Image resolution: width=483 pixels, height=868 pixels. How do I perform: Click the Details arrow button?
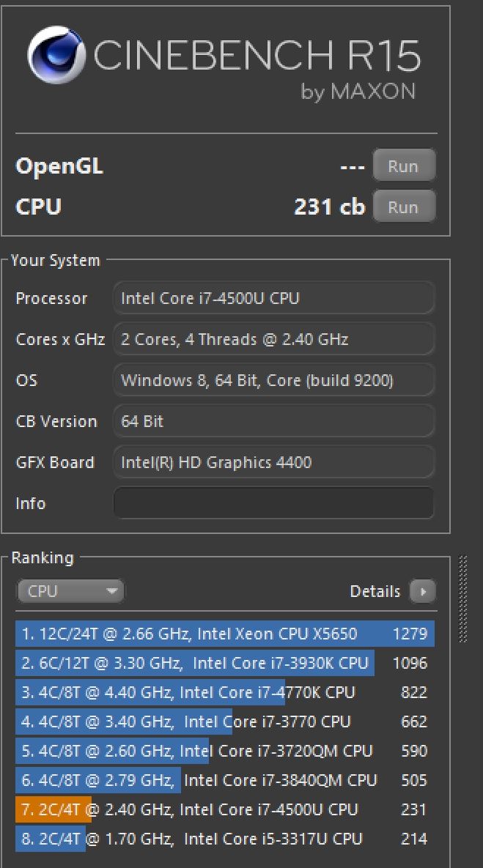tap(422, 591)
